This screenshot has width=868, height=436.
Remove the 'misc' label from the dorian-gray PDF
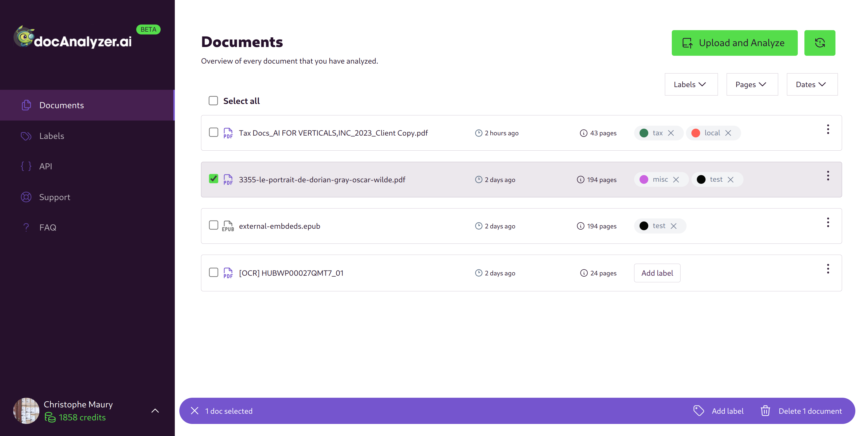point(677,179)
